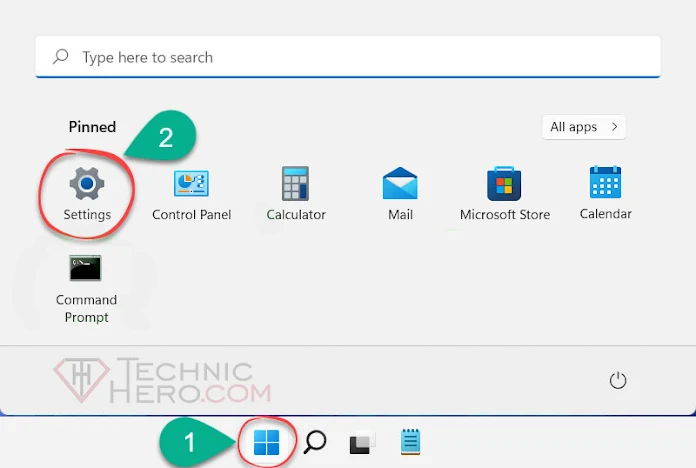Open the Mail app
The width and height of the screenshot is (696, 468).
click(x=400, y=194)
